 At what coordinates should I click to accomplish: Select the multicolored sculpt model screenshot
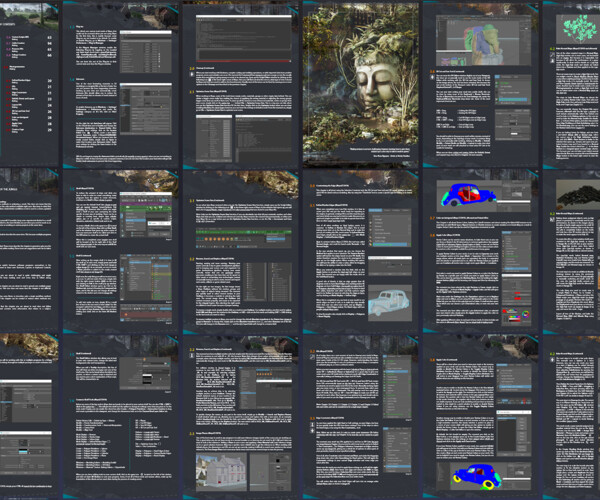point(483,41)
